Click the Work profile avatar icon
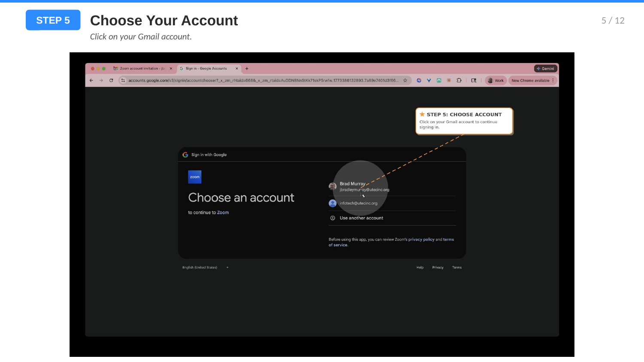 [x=491, y=80]
